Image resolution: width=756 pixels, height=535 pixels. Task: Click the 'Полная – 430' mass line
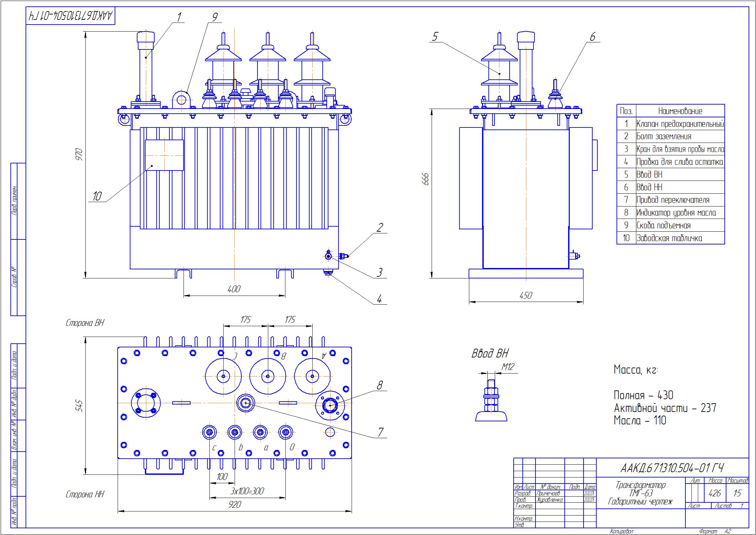(643, 395)
